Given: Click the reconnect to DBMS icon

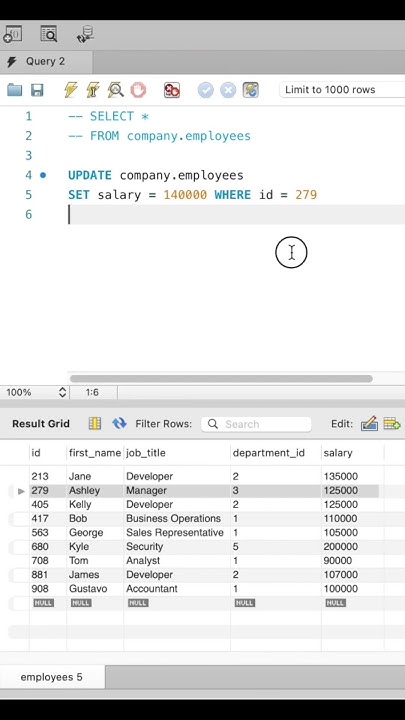Looking at the screenshot, I should [85, 34].
